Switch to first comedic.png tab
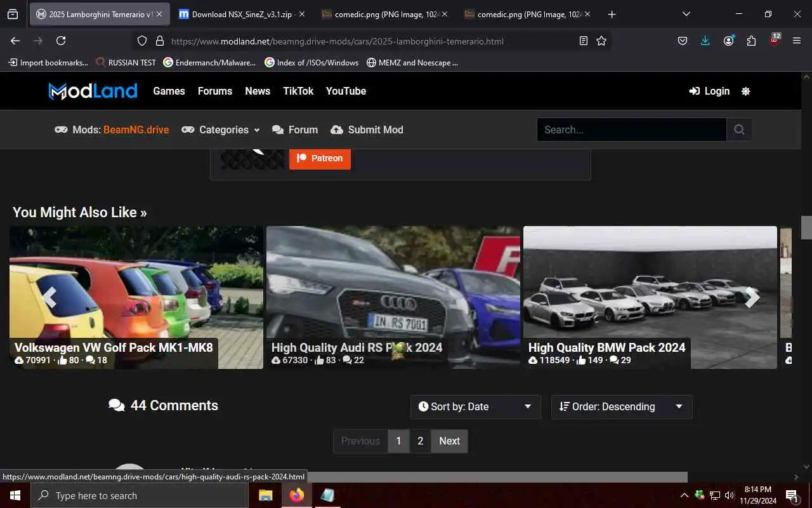Viewport: 812px width, 508px height. (x=384, y=14)
